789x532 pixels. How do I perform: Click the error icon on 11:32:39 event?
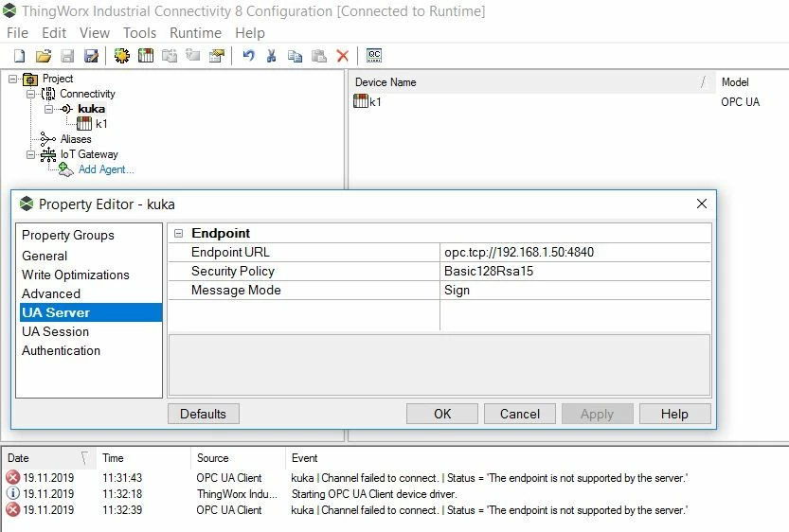pyautogui.click(x=12, y=509)
